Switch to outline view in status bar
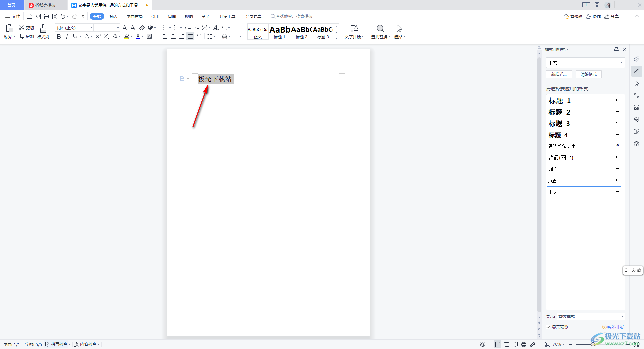644x349 pixels. point(506,344)
